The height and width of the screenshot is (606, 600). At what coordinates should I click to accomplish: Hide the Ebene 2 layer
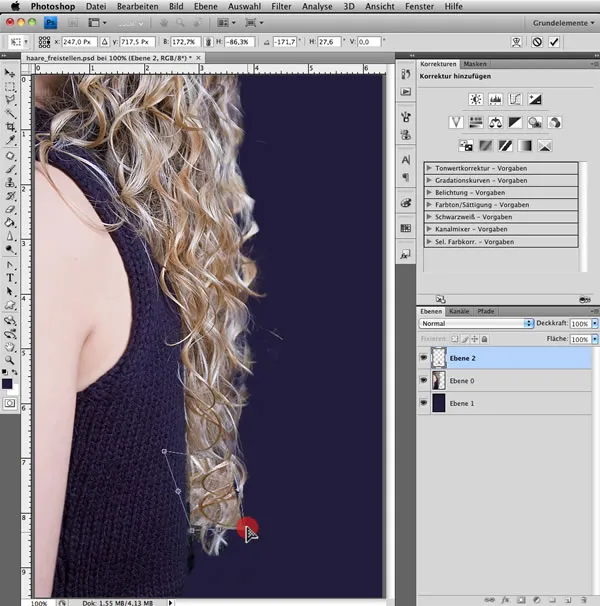pos(424,357)
